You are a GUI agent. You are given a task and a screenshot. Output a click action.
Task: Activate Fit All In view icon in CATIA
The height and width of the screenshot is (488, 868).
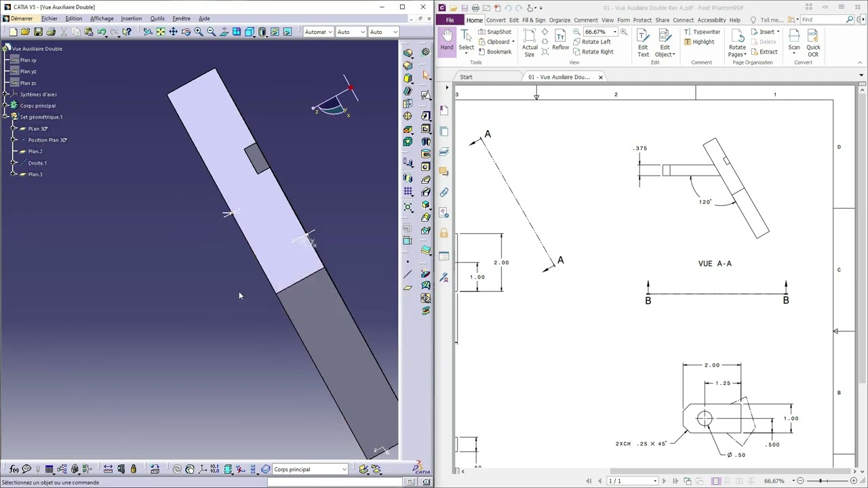click(161, 32)
